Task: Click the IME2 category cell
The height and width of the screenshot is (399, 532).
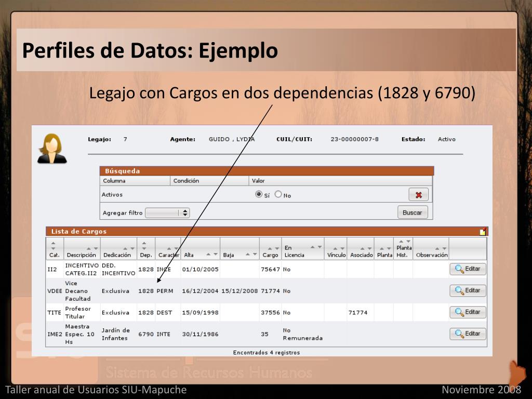Action: coord(55,334)
